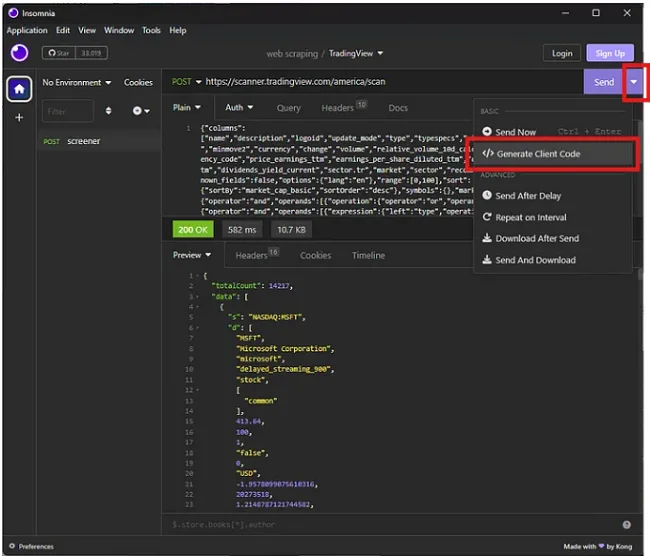Viewport: 650px width, 557px height.
Task: Click the help question mark icon
Action: click(626, 525)
